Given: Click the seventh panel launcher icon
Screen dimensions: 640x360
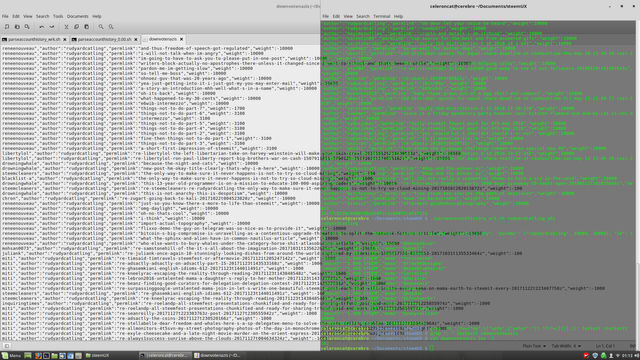Looking at the screenshot, I should point(78,356).
